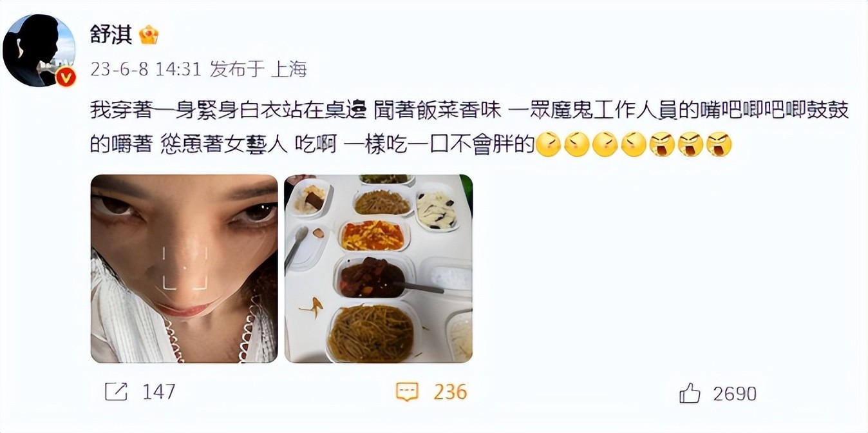View the close-up selfie photo thumbnail
868x433 pixels.
tap(184, 269)
